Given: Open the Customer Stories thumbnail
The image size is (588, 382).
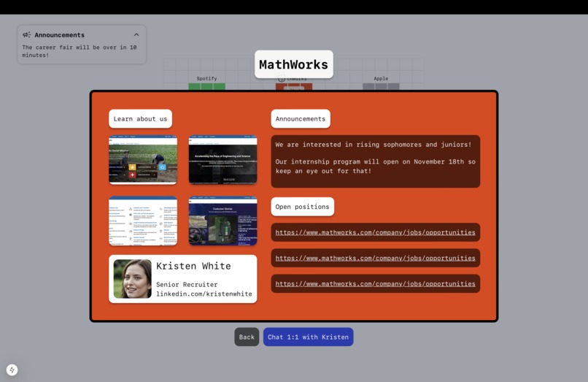Looking at the screenshot, I should [x=223, y=221].
